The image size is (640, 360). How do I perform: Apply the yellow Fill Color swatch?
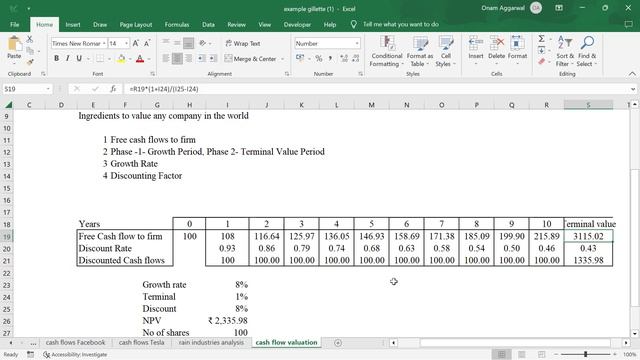[x=121, y=59]
